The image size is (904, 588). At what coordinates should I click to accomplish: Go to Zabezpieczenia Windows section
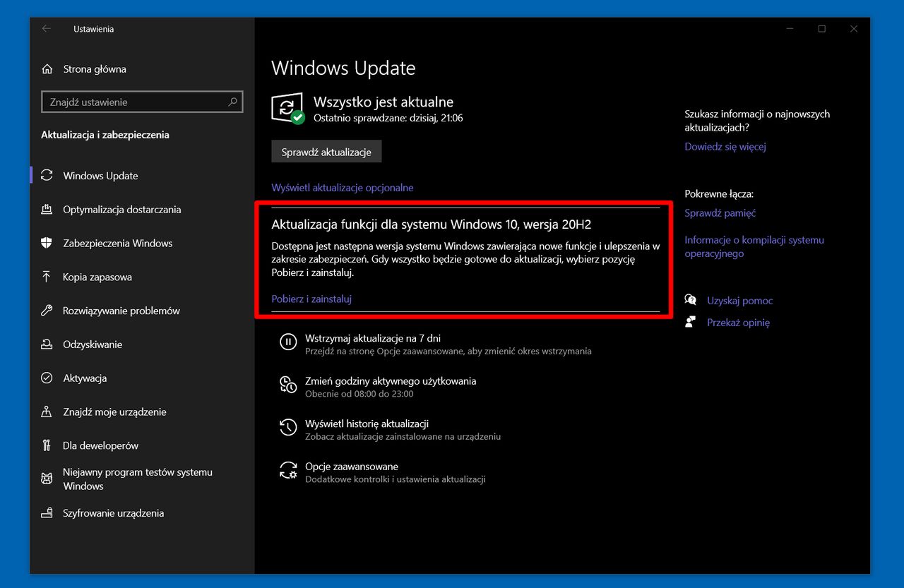118,243
